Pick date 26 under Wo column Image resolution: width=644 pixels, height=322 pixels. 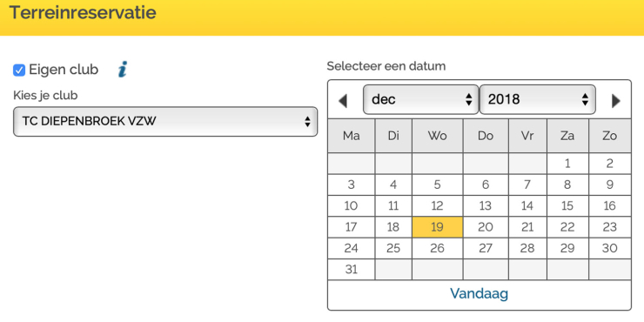(438, 248)
